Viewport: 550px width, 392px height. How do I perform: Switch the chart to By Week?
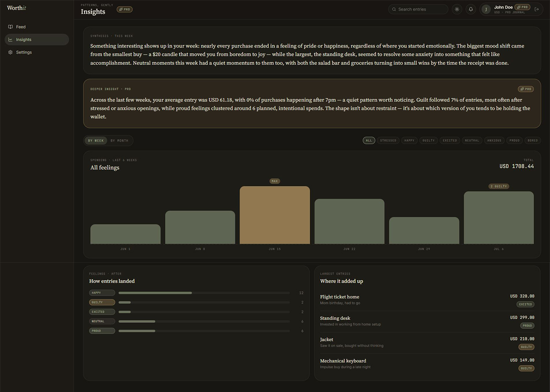coord(96,140)
